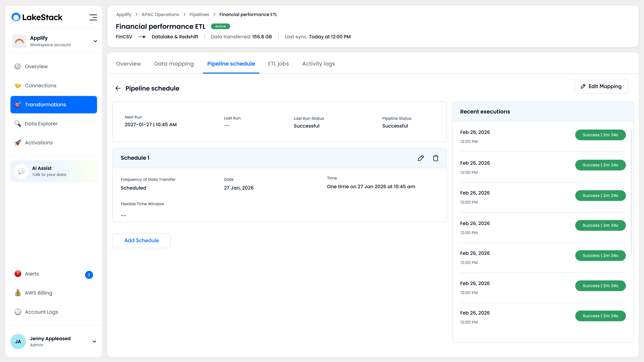Image resolution: width=644 pixels, height=362 pixels.
Task: Click the Add Schedule button
Action: click(x=141, y=241)
